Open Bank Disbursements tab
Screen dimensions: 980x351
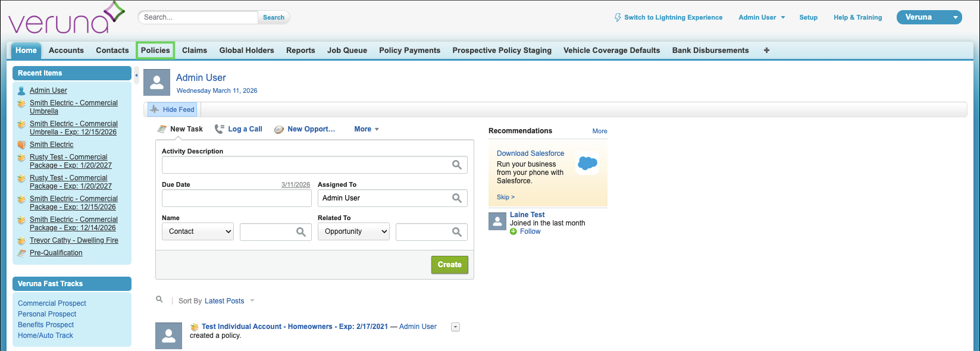click(x=710, y=51)
